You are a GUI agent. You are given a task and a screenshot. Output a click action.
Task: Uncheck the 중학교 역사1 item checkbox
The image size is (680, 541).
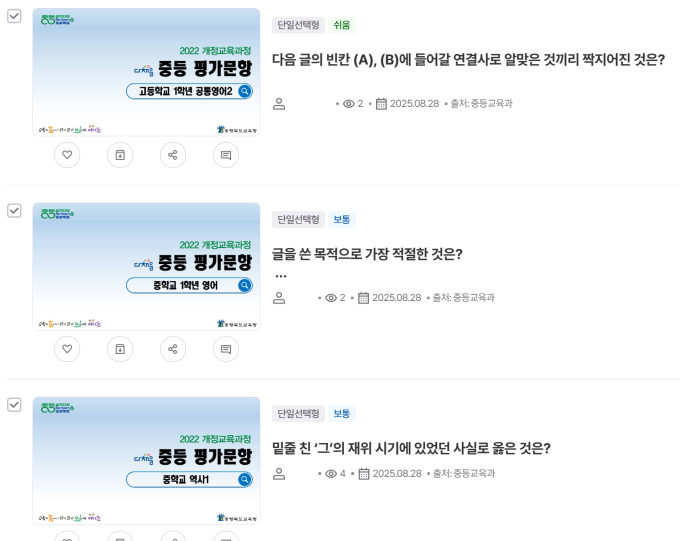[x=14, y=405]
